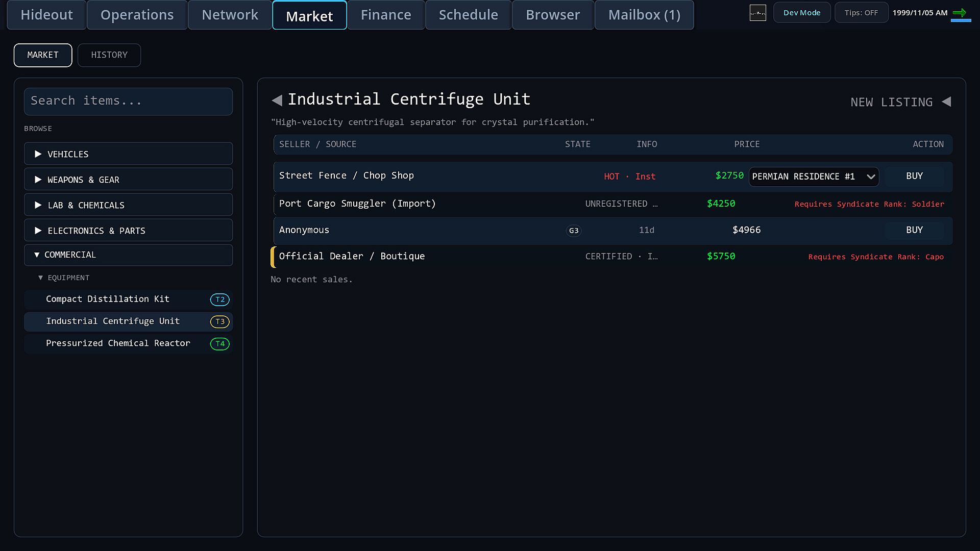Open the Mailbox (1) tab
980x551 pixels.
[x=644, y=15]
